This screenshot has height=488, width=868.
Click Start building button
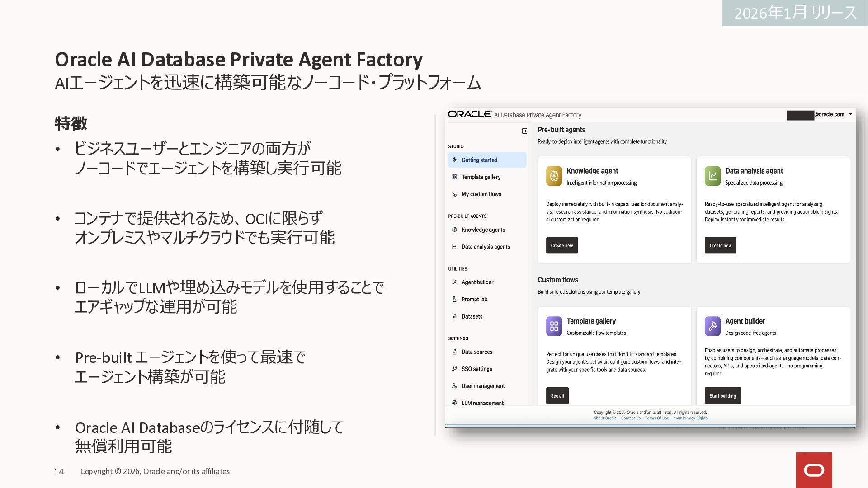click(x=722, y=396)
